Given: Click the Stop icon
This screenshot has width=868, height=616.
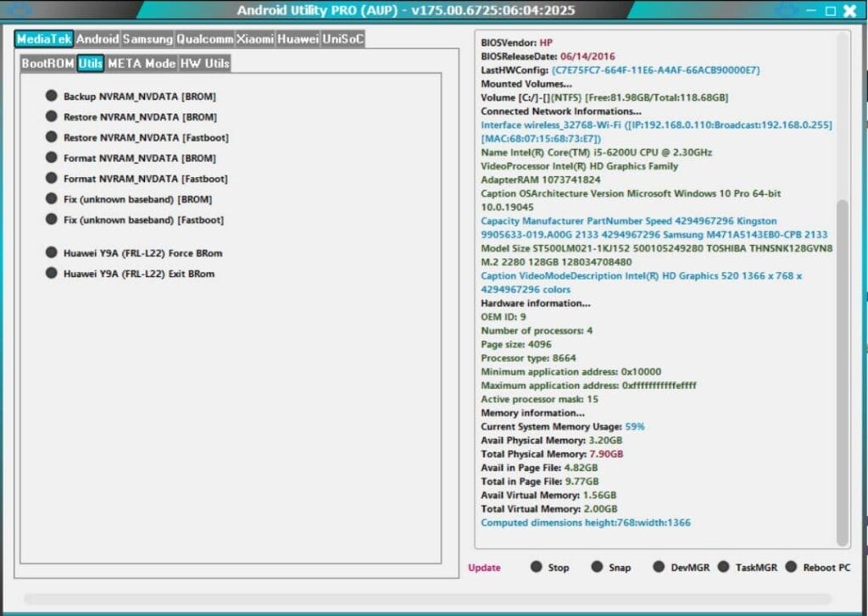Looking at the screenshot, I should coord(535,568).
